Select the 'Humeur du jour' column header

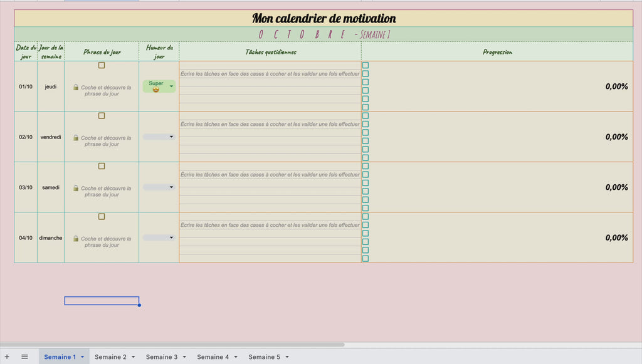point(159,52)
